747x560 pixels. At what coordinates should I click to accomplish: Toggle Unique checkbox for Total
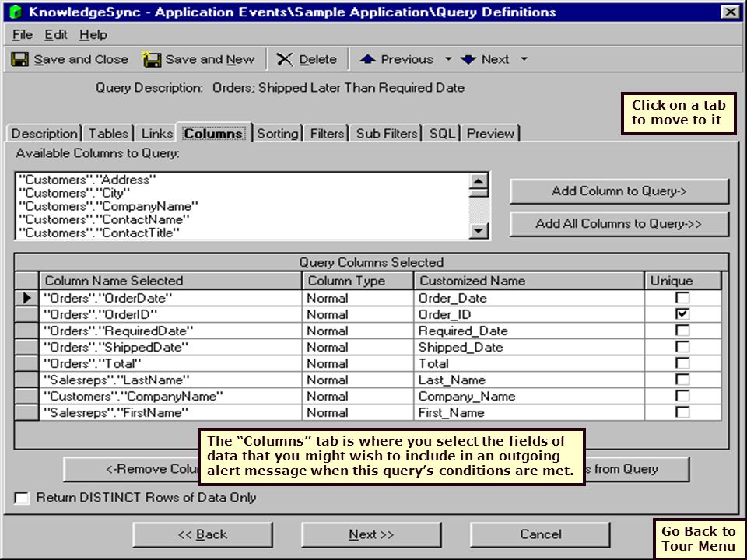pyautogui.click(x=682, y=363)
